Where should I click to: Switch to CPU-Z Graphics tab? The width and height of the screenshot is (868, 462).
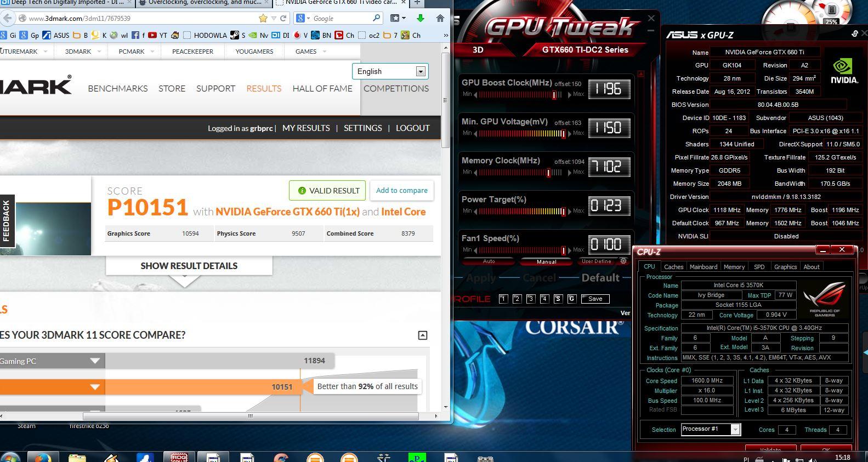click(x=785, y=267)
